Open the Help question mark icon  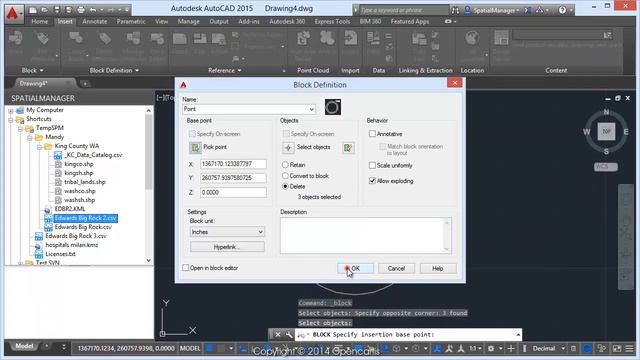(x=562, y=10)
